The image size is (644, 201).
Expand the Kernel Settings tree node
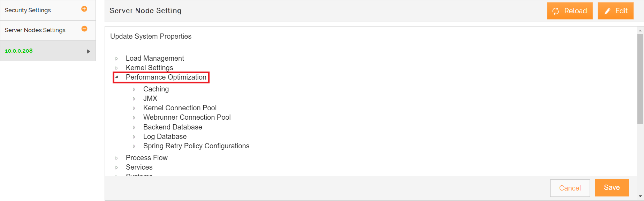click(117, 68)
